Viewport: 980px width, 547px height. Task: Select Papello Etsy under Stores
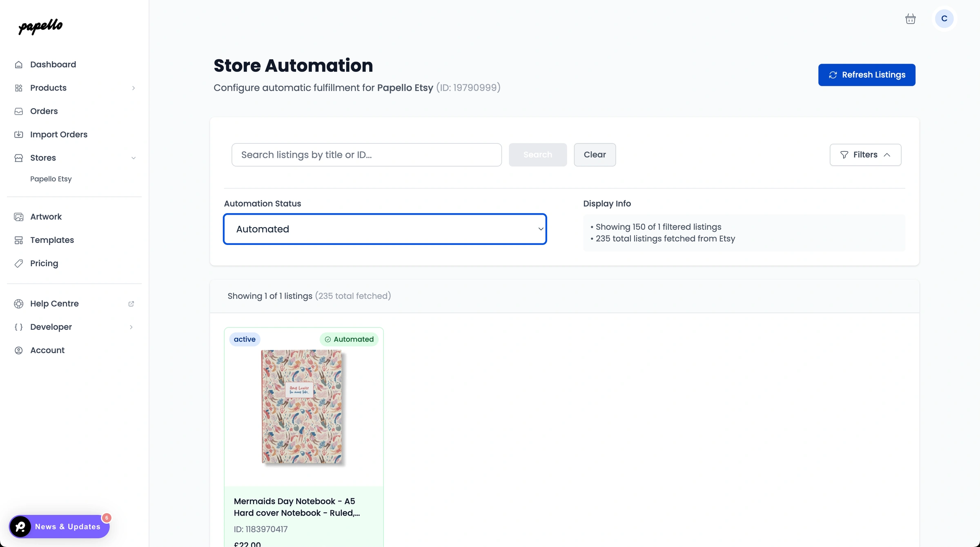(51, 179)
